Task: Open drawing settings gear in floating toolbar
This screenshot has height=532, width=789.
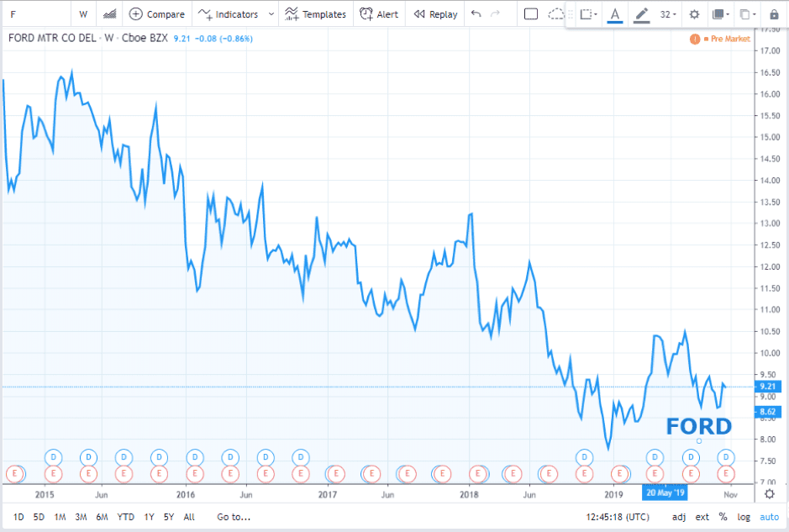Action: coord(694,14)
